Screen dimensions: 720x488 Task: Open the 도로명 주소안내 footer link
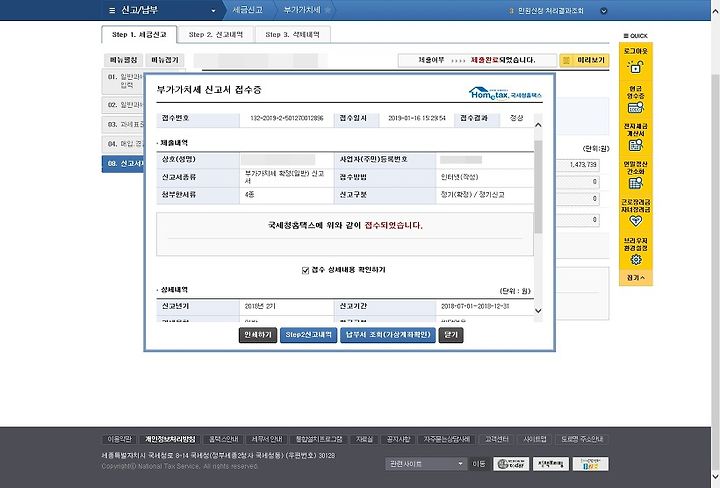(582, 439)
